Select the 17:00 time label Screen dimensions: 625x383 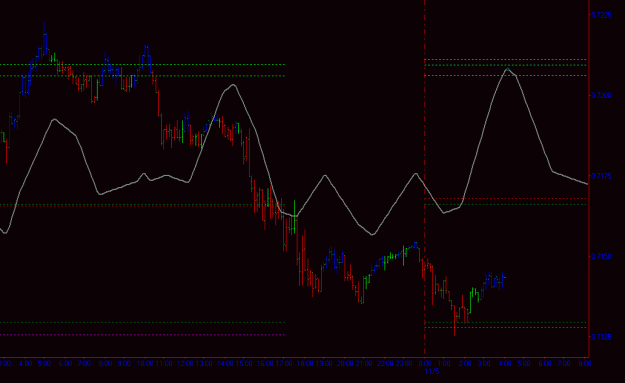(x=284, y=363)
